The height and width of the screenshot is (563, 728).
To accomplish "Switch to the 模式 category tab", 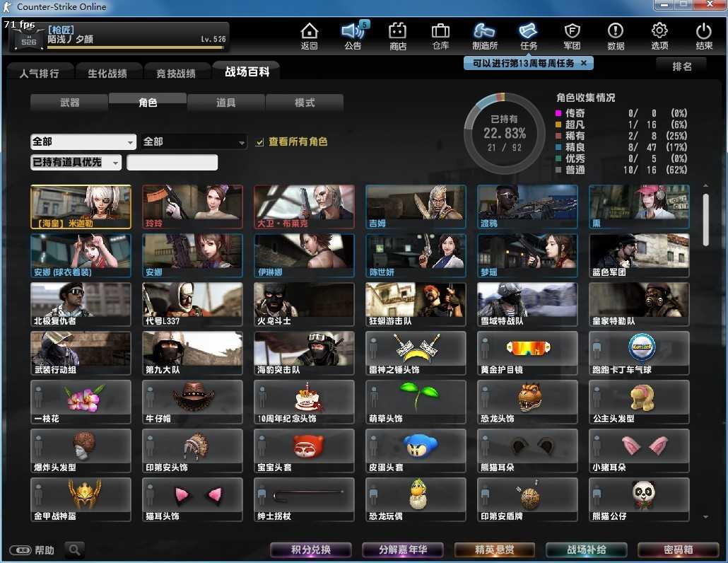I will (x=305, y=102).
